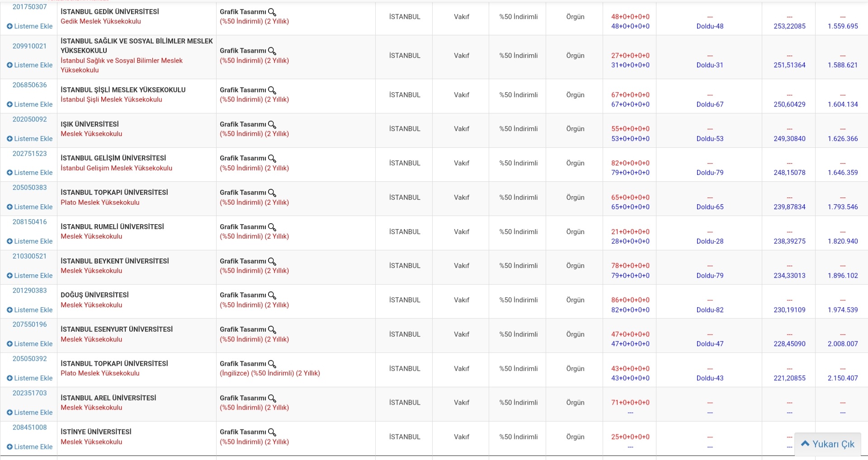This screenshot has width=868, height=460.
Task: Click plus icon for program 206850636
Action: tap(9, 104)
